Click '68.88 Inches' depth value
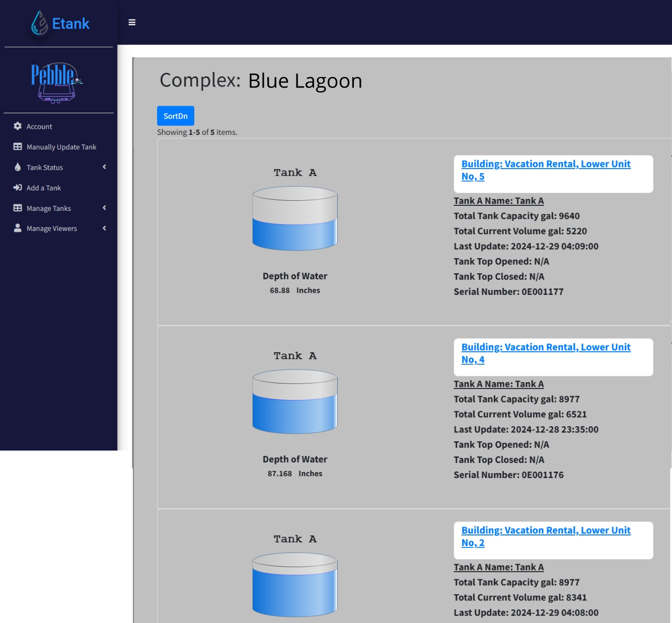The width and height of the screenshot is (672, 623). [295, 290]
